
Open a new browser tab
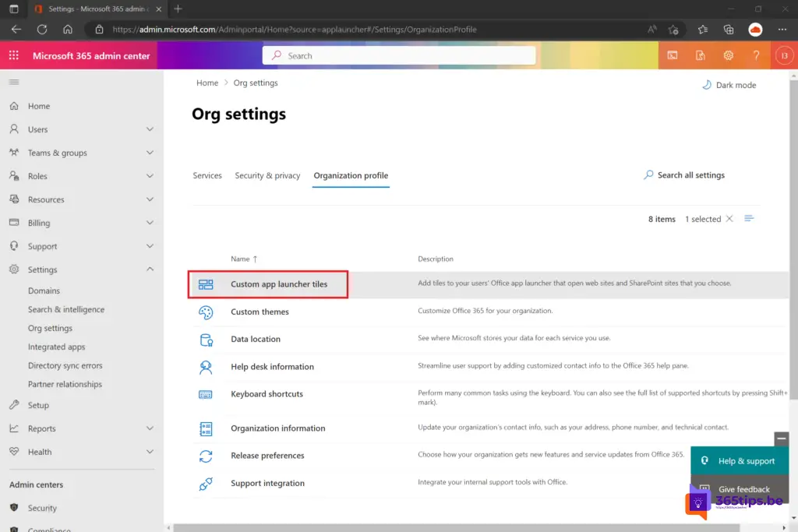[178, 9]
